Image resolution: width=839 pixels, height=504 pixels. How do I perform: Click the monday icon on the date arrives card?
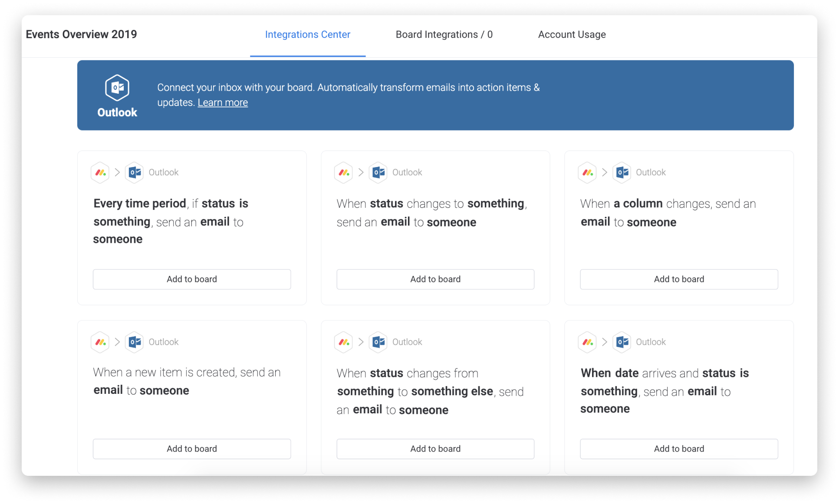point(587,342)
